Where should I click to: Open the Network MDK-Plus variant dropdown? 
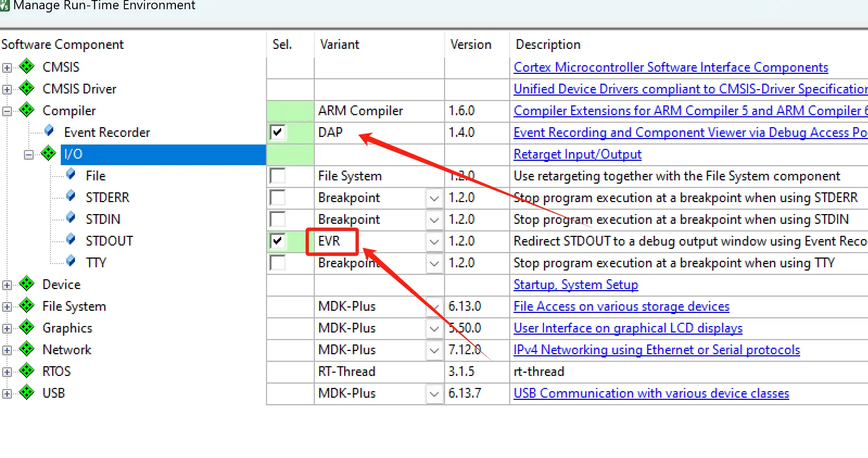[434, 350]
